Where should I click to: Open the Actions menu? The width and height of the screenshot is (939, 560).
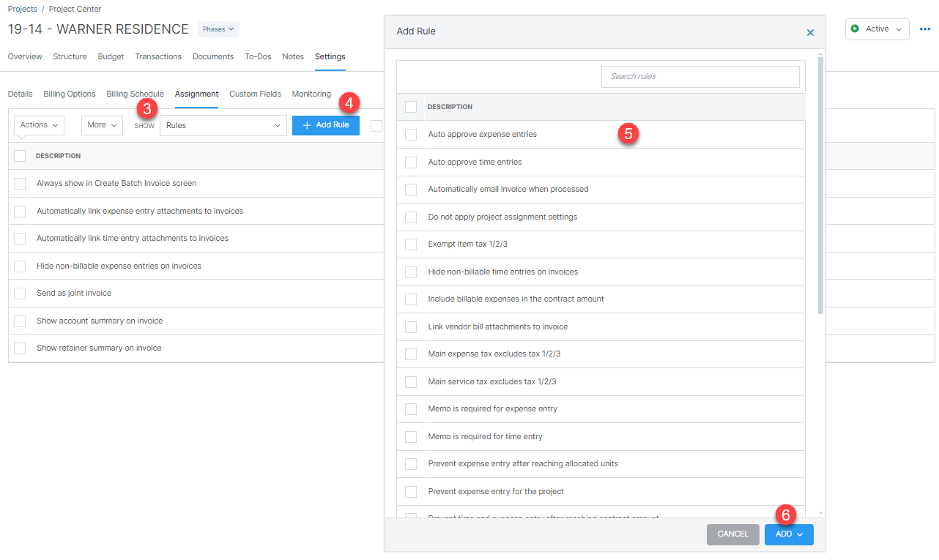(38, 124)
